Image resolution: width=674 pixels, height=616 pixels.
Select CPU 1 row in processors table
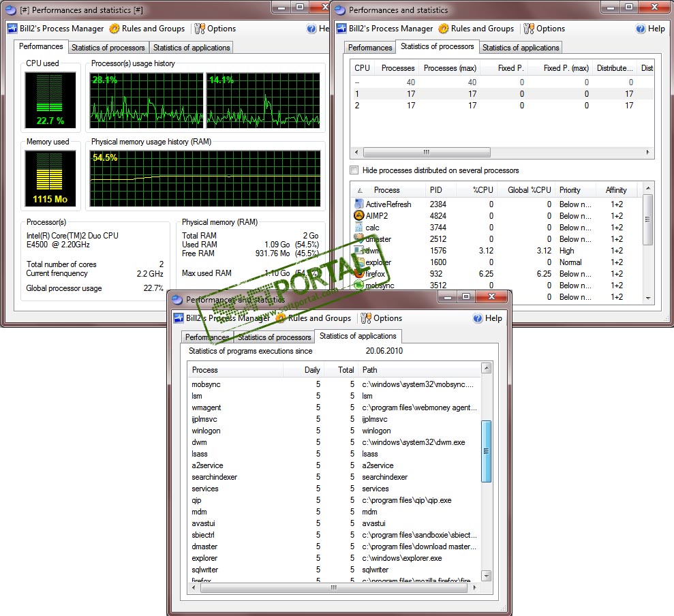pyautogui.click(x=502, y=94)
